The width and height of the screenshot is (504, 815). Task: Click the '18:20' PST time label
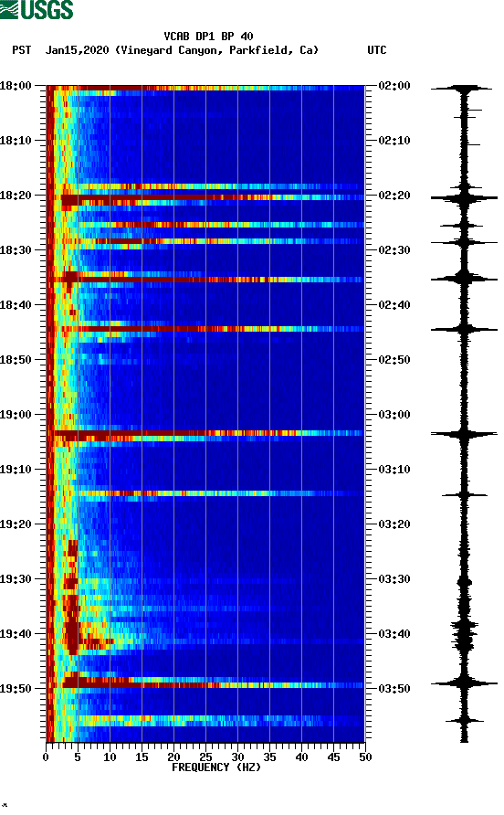pyautogui.click(x=16, y=196)
